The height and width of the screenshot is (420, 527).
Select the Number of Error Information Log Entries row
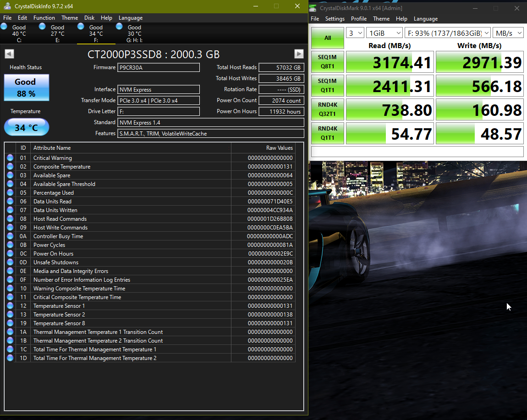(150, 279)
